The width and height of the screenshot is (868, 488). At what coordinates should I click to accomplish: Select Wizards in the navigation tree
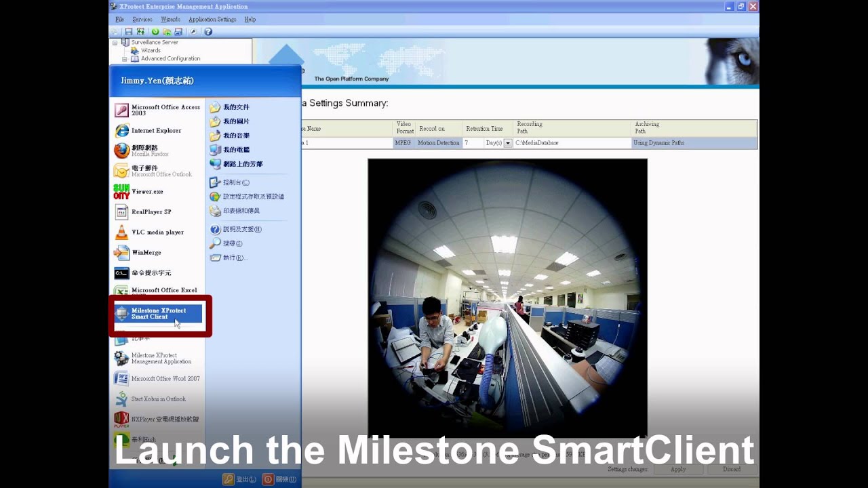(x=151, y=50)
